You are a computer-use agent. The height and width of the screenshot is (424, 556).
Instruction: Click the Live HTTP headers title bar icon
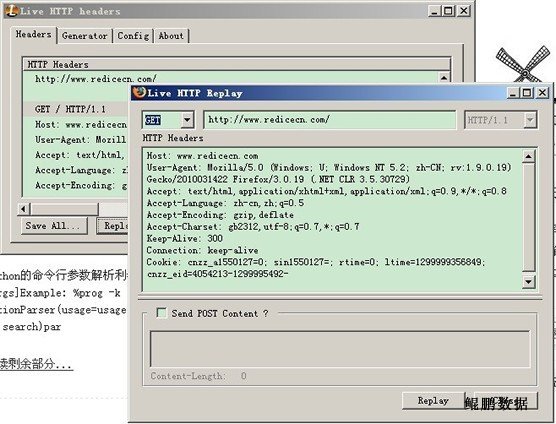11,11
